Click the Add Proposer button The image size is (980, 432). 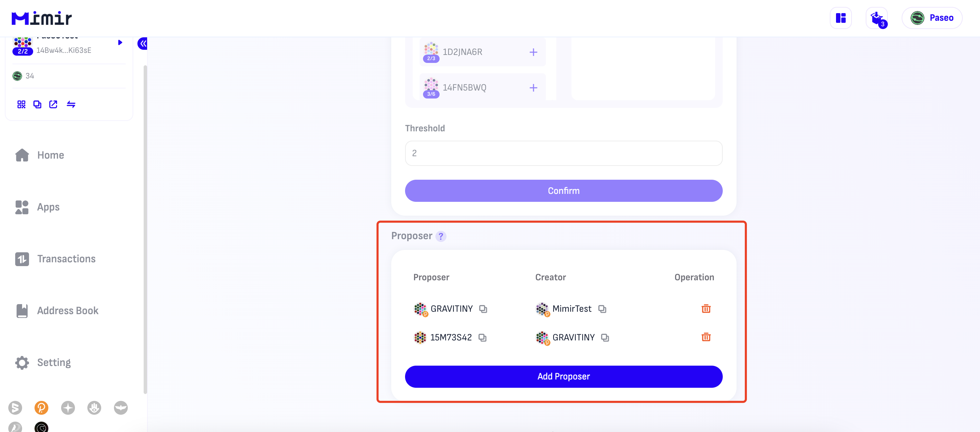pyautogui.click(x=564, y=376)
